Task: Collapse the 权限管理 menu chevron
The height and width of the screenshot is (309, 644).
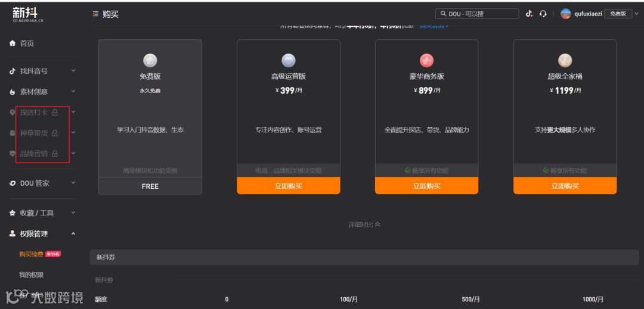Action: coord(73,233)
